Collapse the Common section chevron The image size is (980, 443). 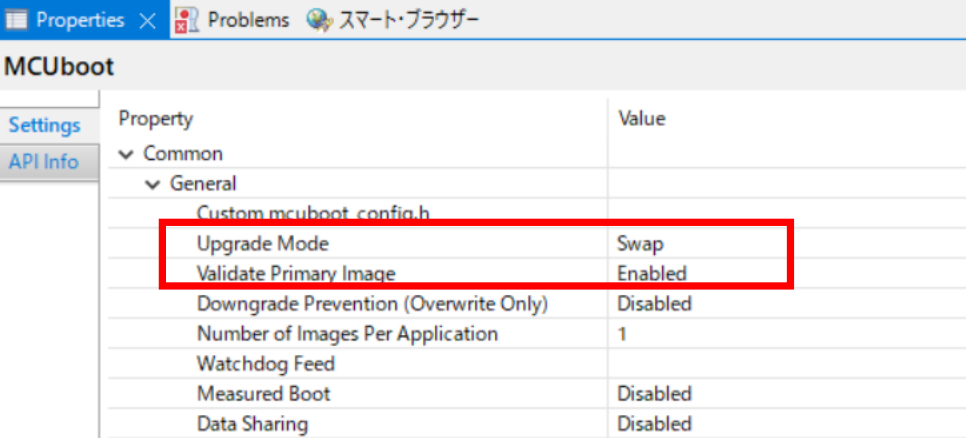point(128,154)
